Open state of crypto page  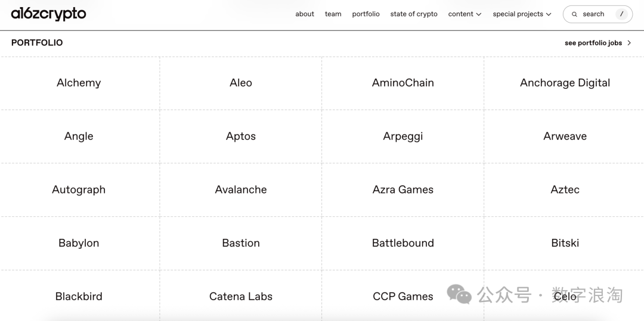pyautogui.click(x=414, y=14)
